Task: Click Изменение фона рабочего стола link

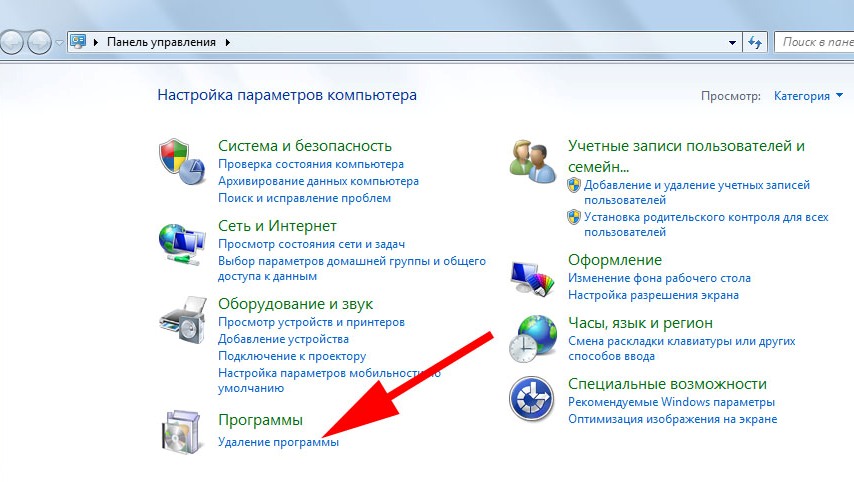Action: [x=659, y=278]
